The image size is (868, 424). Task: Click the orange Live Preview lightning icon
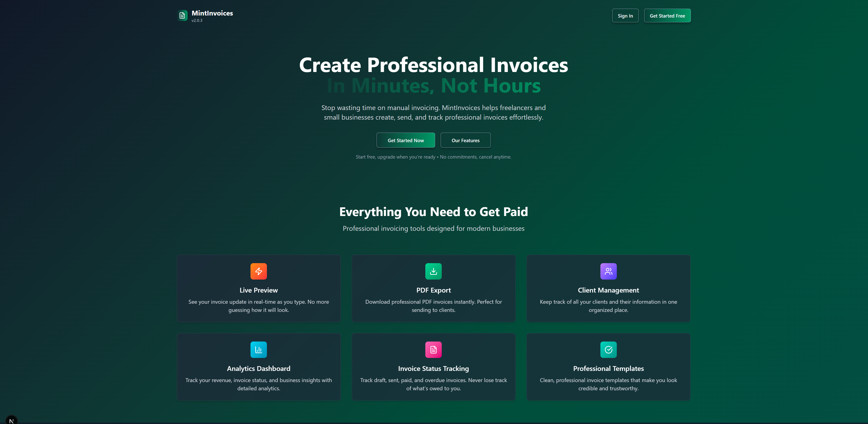point(258,271)
